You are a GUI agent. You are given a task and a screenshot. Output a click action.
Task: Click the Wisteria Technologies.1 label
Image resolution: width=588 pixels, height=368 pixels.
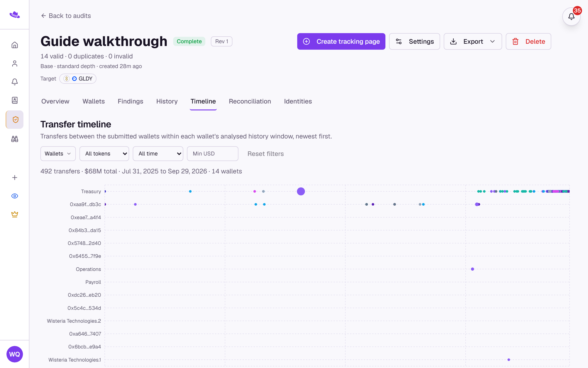pos(75,360)
